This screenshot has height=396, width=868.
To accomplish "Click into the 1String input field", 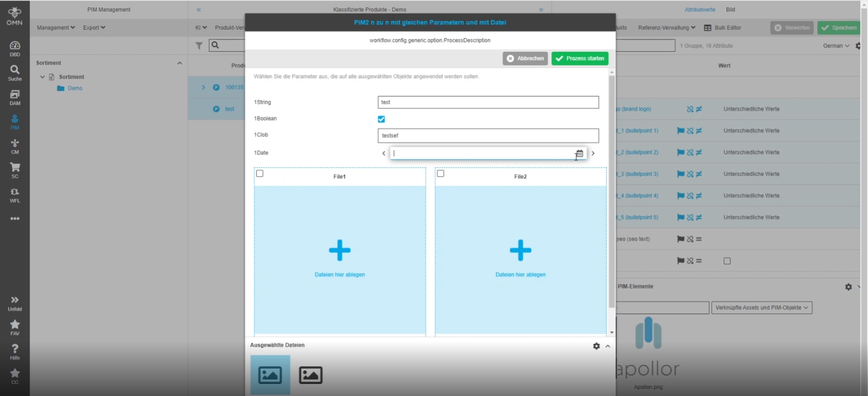I will (x=488, y=103).
